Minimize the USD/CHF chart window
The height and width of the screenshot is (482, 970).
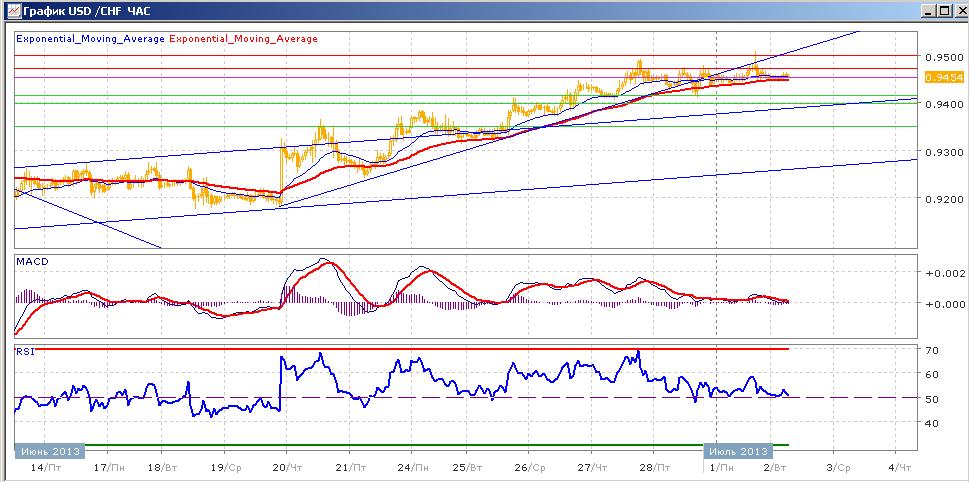click(x=929, y=11)
